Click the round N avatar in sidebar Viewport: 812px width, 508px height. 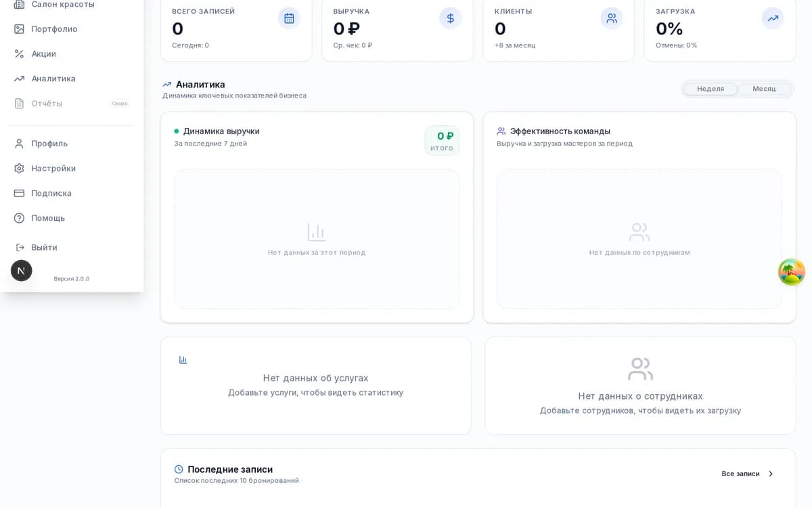(x=22, y=271)
